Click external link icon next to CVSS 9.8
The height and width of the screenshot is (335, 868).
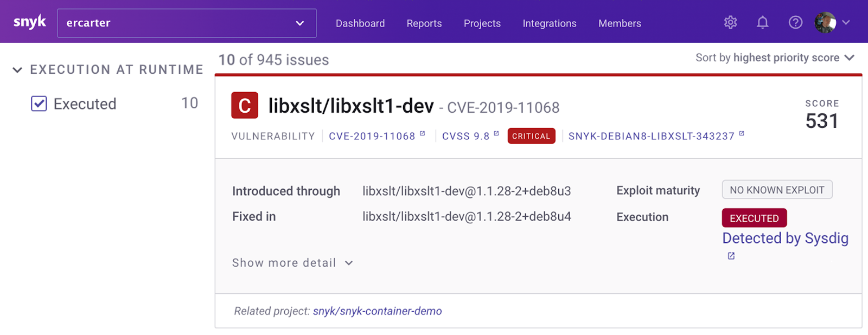(x=496, y=133)
